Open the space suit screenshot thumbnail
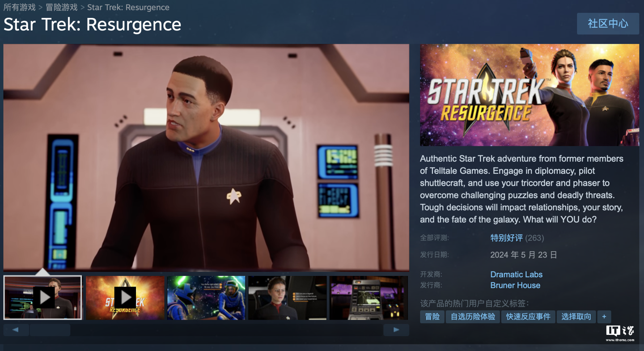The height and width of the screenshot is (351, 644). (x=206, y=297)
